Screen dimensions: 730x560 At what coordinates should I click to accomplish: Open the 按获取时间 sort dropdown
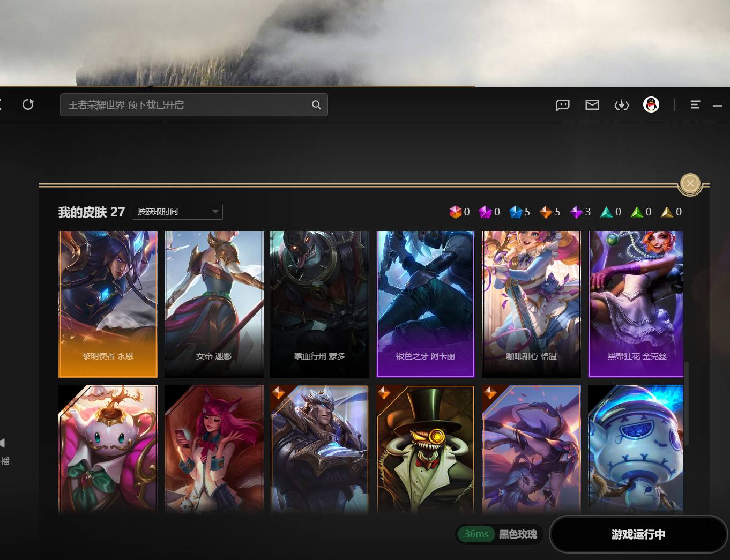(177, 212)
